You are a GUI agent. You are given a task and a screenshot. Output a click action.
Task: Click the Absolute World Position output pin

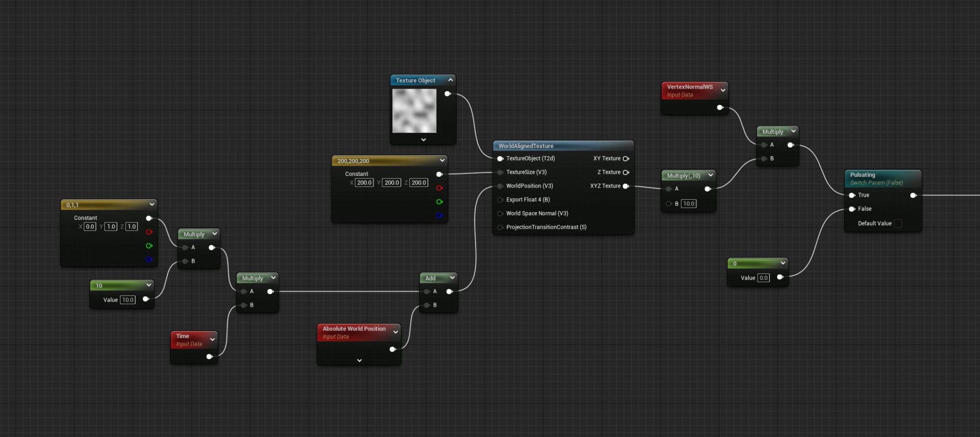[392, 349]
